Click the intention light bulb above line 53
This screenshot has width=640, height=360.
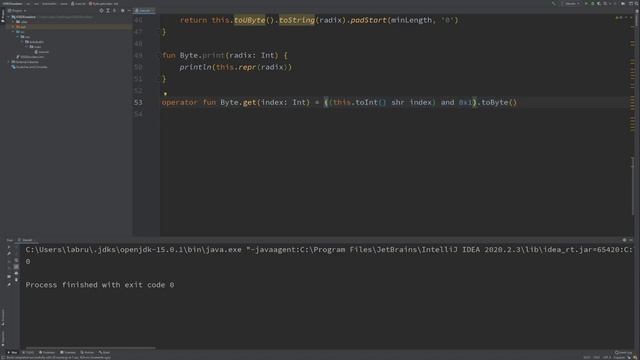pyautogui.click(x=165, y=94)
